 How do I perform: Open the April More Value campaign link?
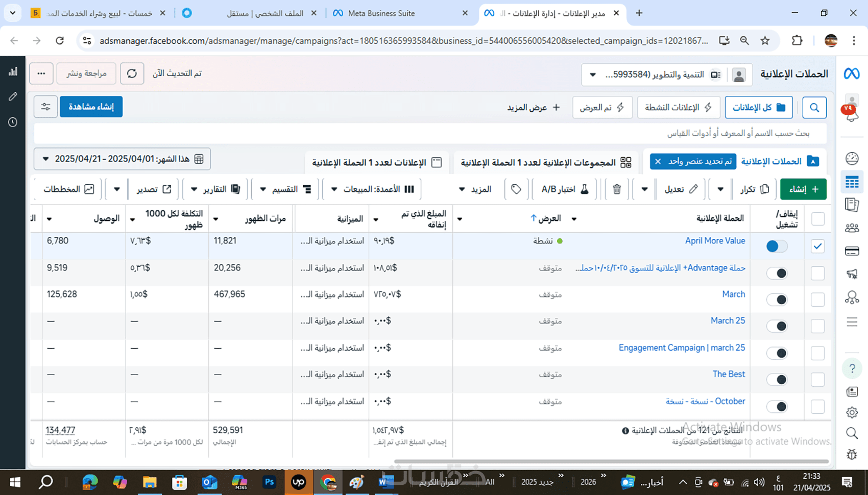tap(715, 241)
